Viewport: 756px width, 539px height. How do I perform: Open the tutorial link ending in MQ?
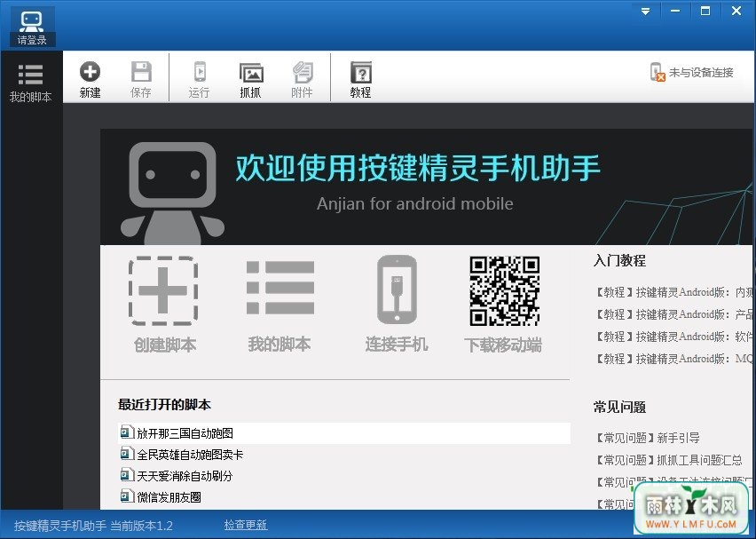[x=673, y=359]
